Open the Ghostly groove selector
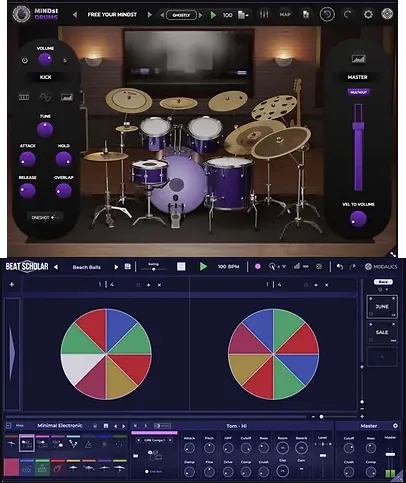406x483 pixels. 181,15
